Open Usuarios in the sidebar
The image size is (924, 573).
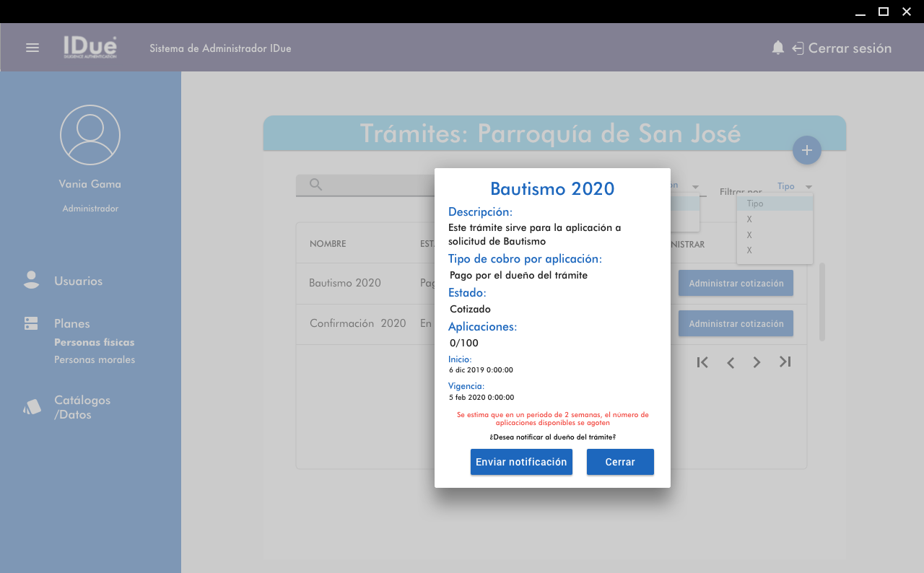[78, 281]
